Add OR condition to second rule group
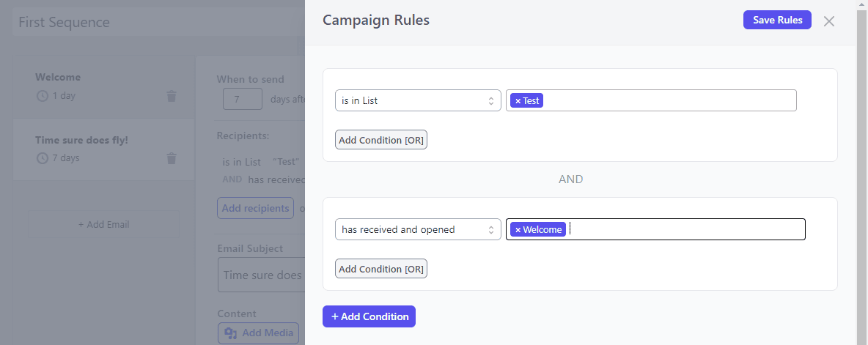The width and height of the screenshot is (868, 345). pos(381,269)
